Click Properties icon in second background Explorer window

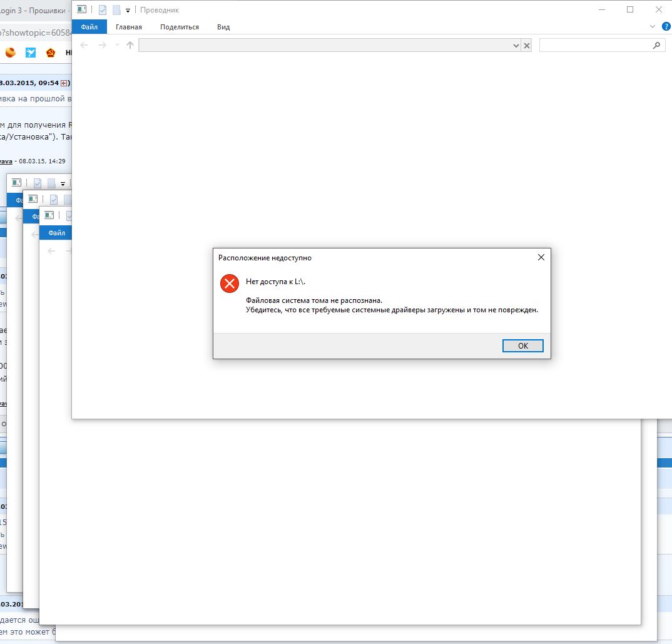pos(54,199)
